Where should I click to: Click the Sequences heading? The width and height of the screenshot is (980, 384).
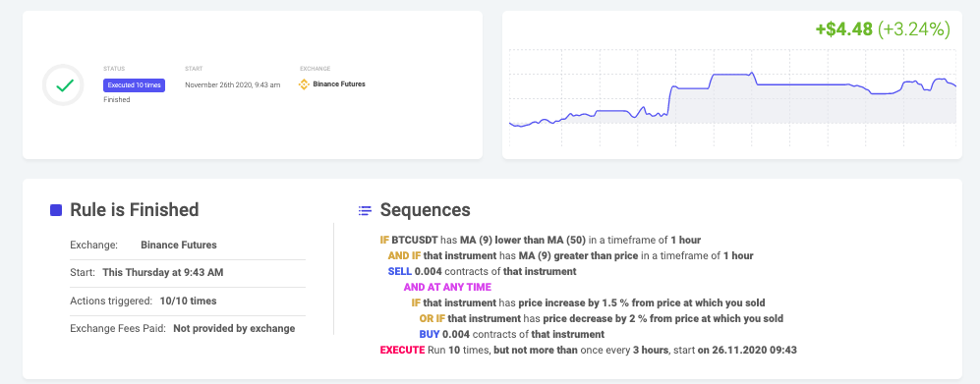(425, 210)
